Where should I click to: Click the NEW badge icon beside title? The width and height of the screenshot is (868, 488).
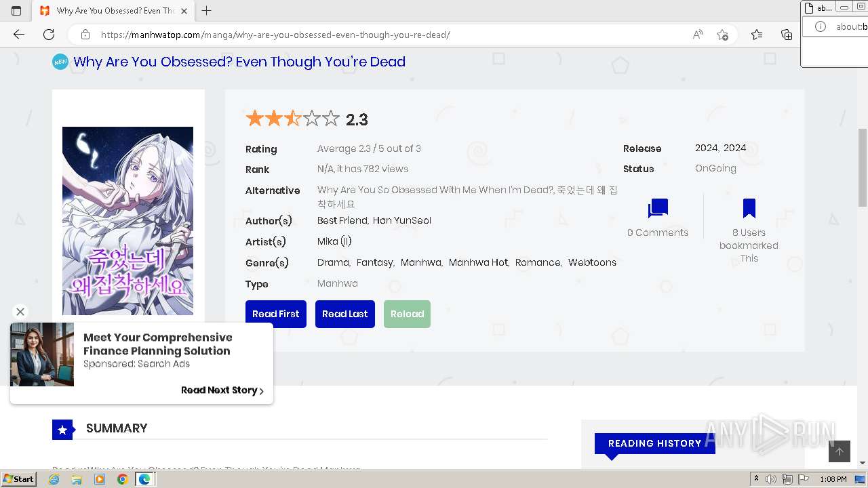(60, 62)
